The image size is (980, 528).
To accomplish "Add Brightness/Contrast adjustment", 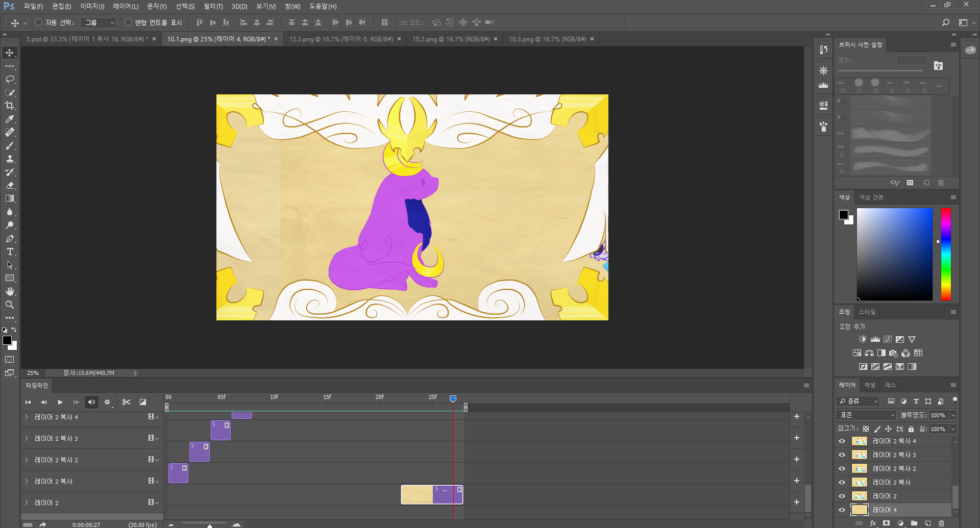I will point(863,339).
